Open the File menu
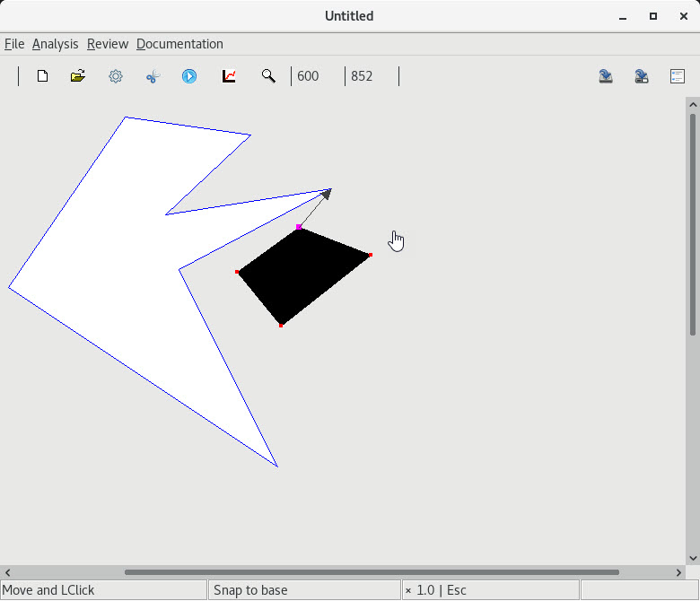This screenshot has width=700, height=601. tap(14, 44)
